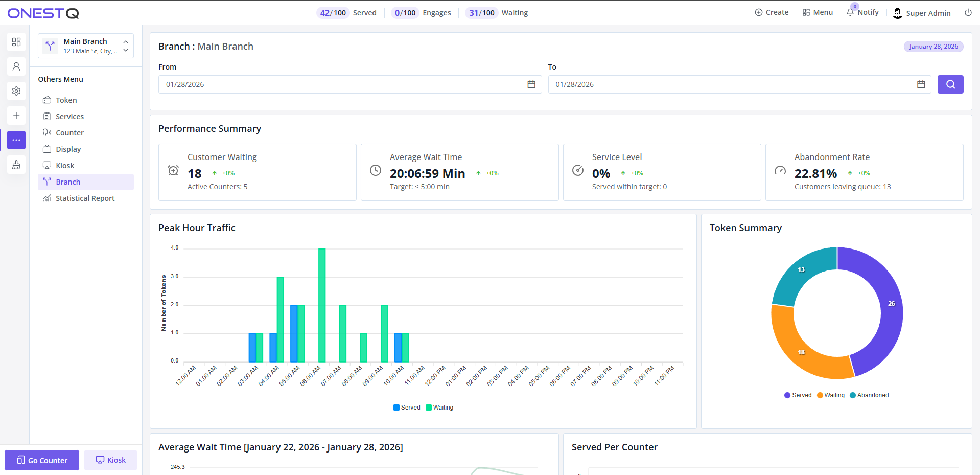The image size is (980, 475).
Task: Open the Statistical Report menu item
Action: coord(85,198)
